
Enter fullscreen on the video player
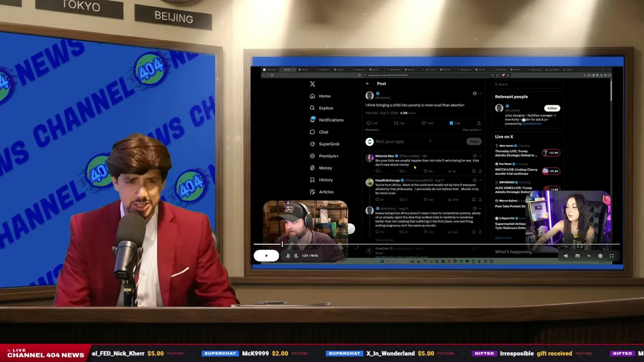[x=612, y=256]
